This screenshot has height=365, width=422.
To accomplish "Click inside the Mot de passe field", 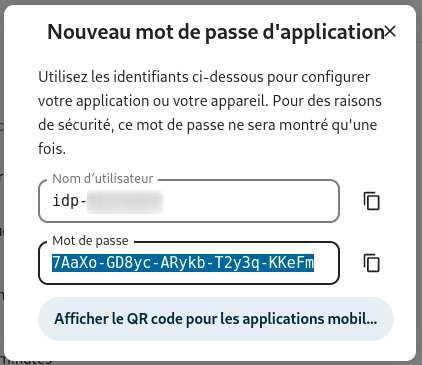I will (x=189, y=263).
